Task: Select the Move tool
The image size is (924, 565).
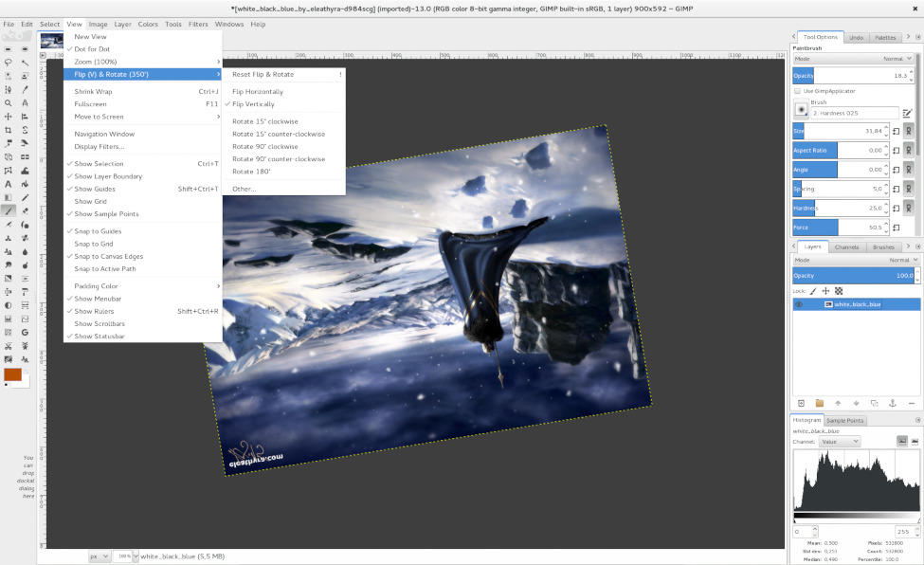Action: 8,118
